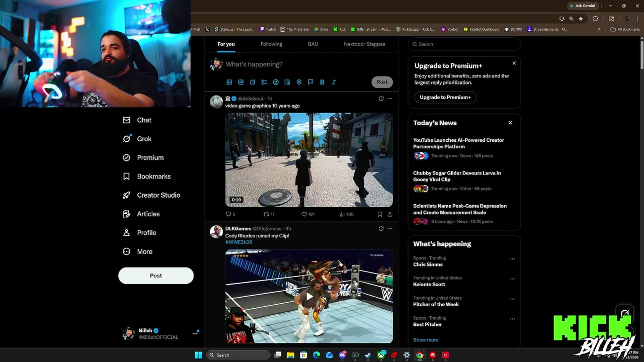Screen dimensions: 644x362
Task: Open options for Pitcher of the Week trend
Action: pyautogui.click(x=512, y=299)
